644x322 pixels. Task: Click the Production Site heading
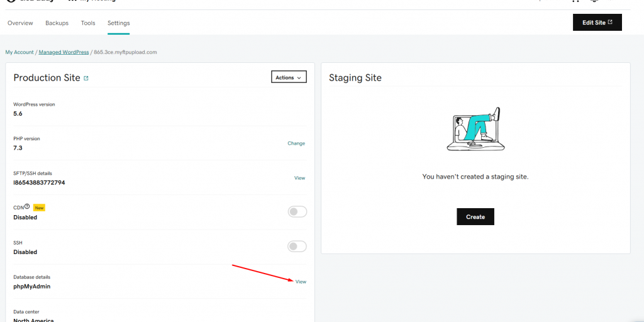point(47,77)
